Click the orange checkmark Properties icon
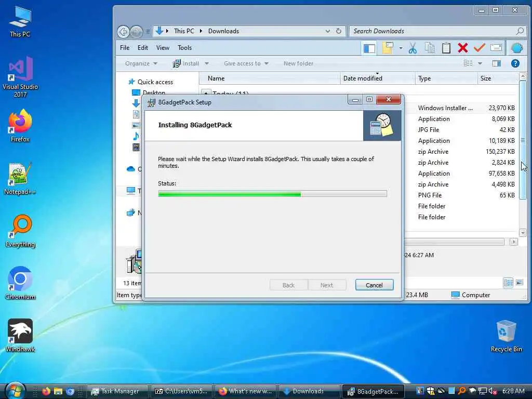532x399 pixels. click(x=479, y=48)
